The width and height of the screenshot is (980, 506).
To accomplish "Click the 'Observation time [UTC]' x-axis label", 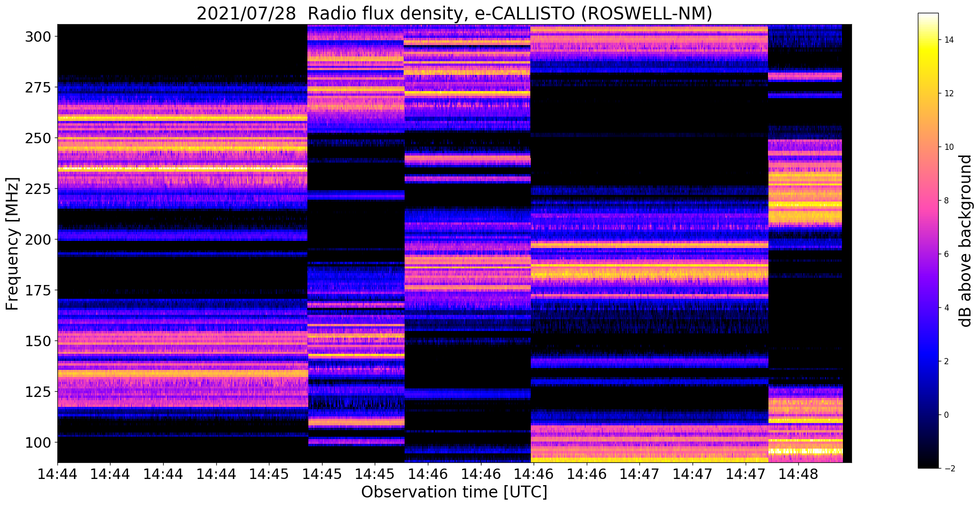I will coord(454,492).
